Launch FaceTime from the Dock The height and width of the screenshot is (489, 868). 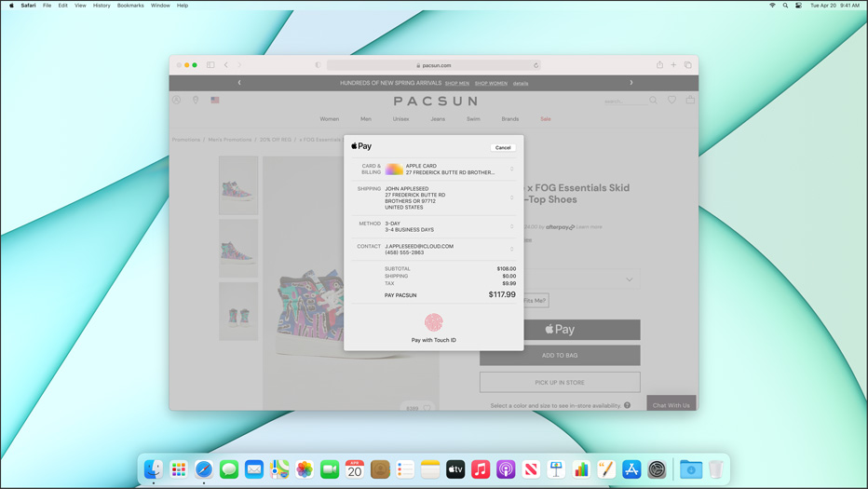330,469
